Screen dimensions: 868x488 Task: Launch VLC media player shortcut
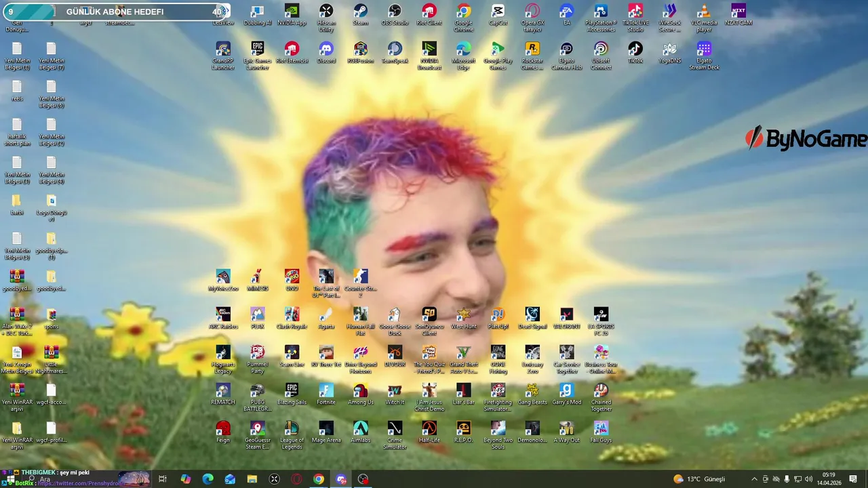(x=704, y=18)
